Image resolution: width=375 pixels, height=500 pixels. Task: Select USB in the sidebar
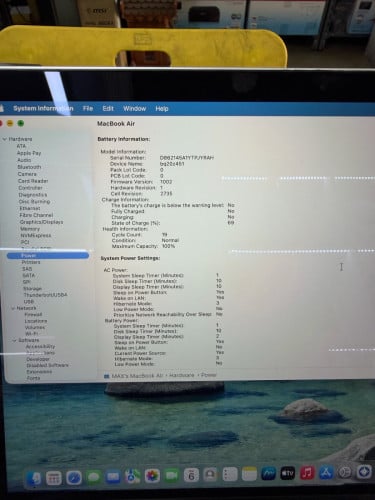29,302
